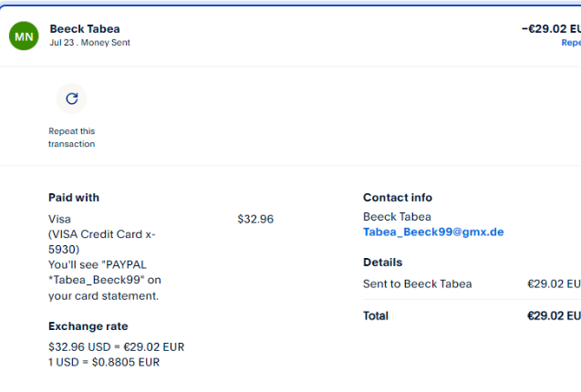The image size is (581, 392).
Task: Click the 'Contact info' heading
Action: pyautogui.click(x=398, y=198)
